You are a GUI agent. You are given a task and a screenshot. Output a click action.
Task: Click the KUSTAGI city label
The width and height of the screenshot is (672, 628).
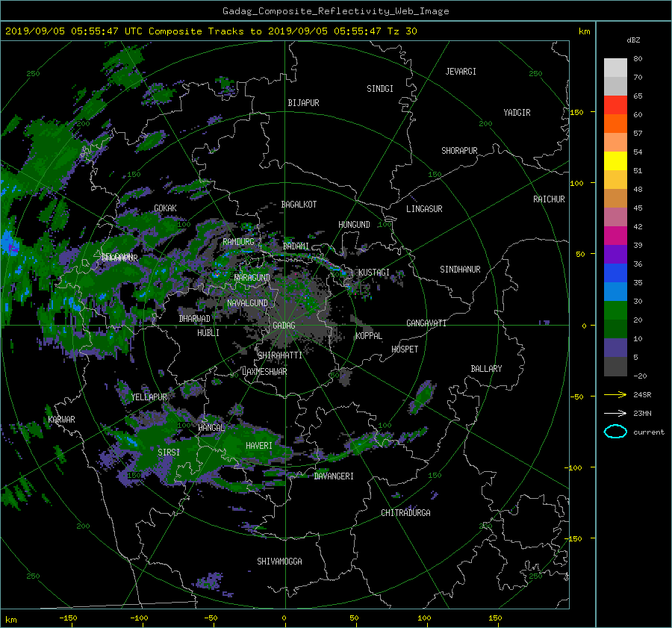[x=374, y=273]
